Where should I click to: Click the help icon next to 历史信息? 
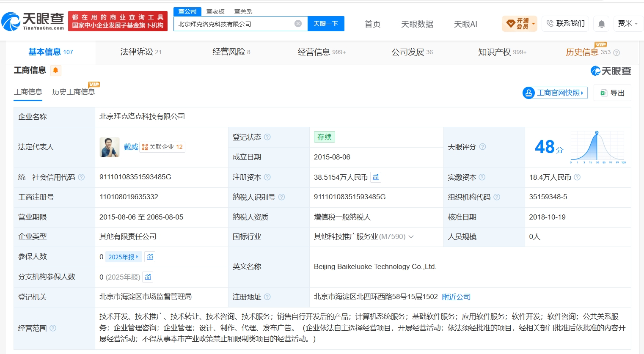[x=616, y=52]
